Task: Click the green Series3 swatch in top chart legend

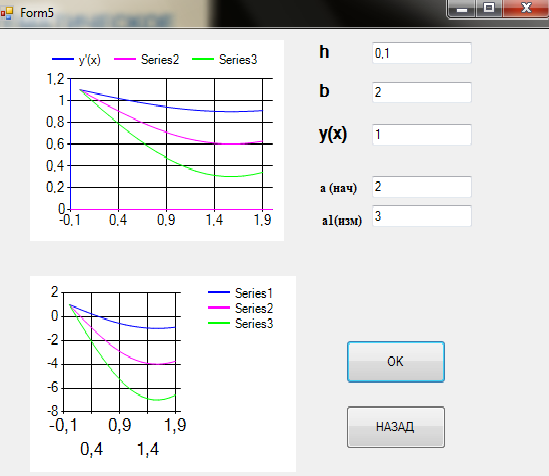Action: pos(203,59)
